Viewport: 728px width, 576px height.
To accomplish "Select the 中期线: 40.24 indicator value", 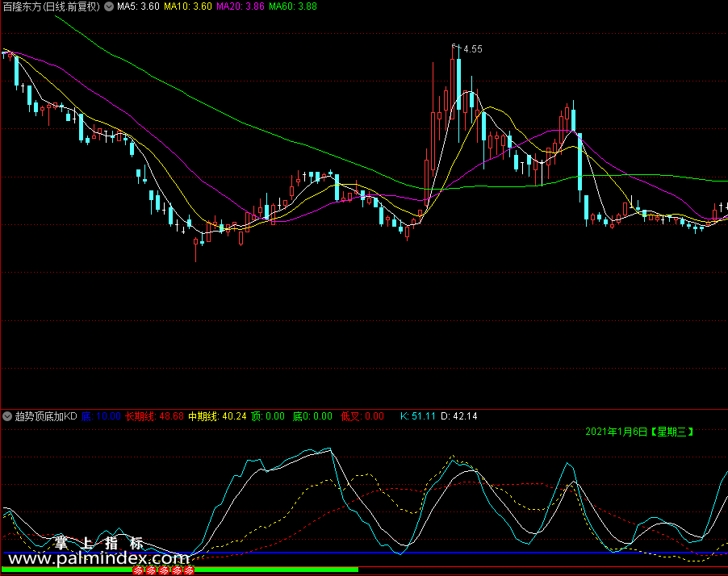I will [217, 416].
